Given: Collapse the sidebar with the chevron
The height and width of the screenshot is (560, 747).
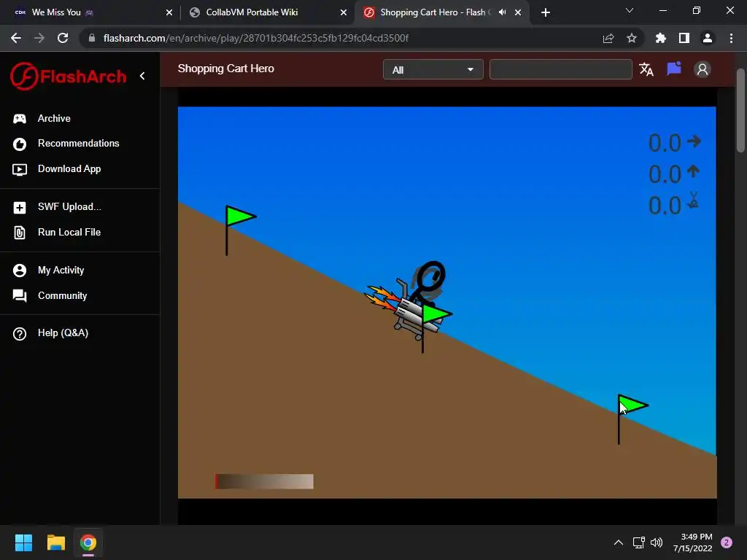Looking at the screenshot, I should pyautogui.click(x=142, y=76).
